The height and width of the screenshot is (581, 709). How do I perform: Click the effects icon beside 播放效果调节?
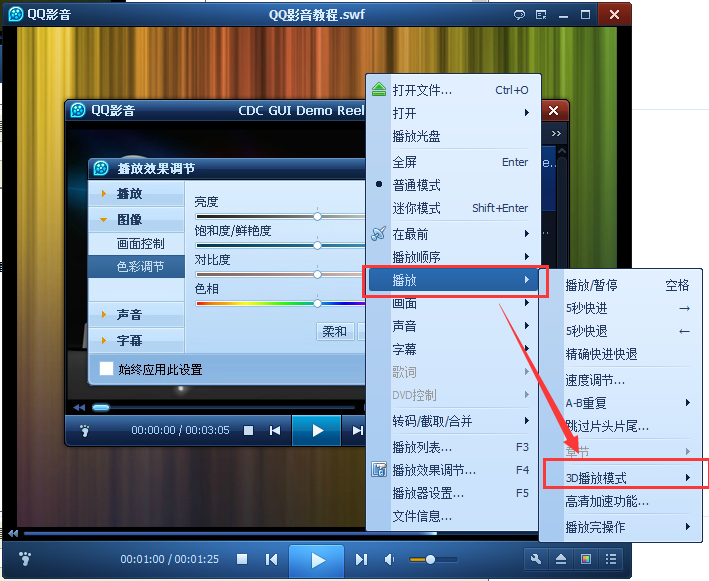378,470
